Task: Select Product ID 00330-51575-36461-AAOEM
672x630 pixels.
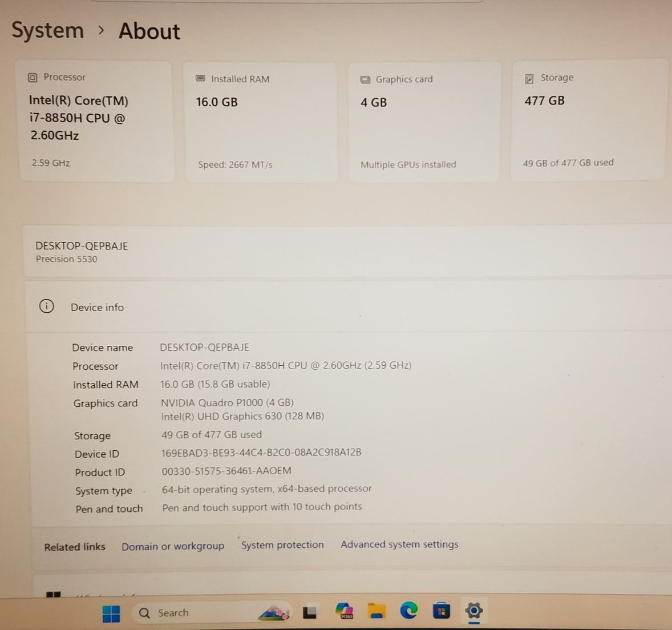Action: [x=226, y=471]
